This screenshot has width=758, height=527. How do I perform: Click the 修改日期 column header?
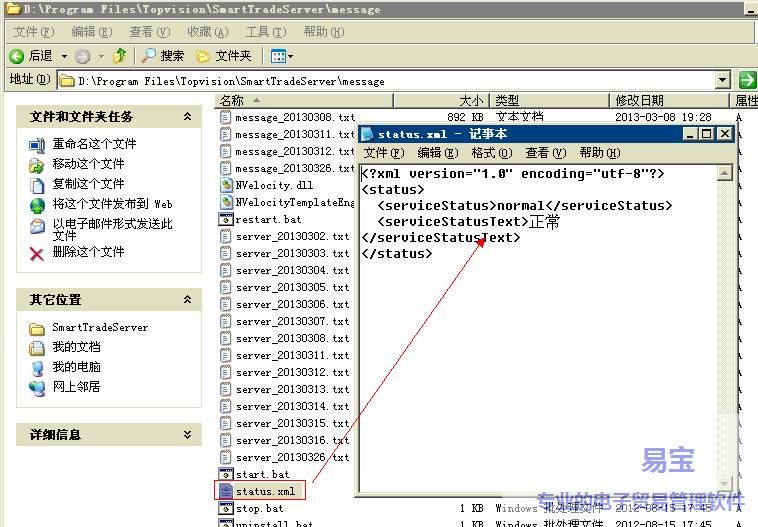(640, 100)
